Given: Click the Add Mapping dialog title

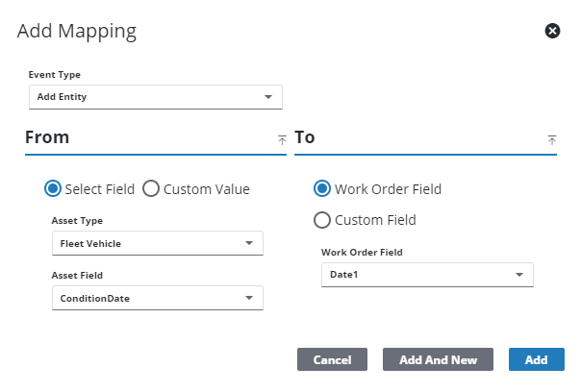Looking at the screenshot, I should click(77, 31).
